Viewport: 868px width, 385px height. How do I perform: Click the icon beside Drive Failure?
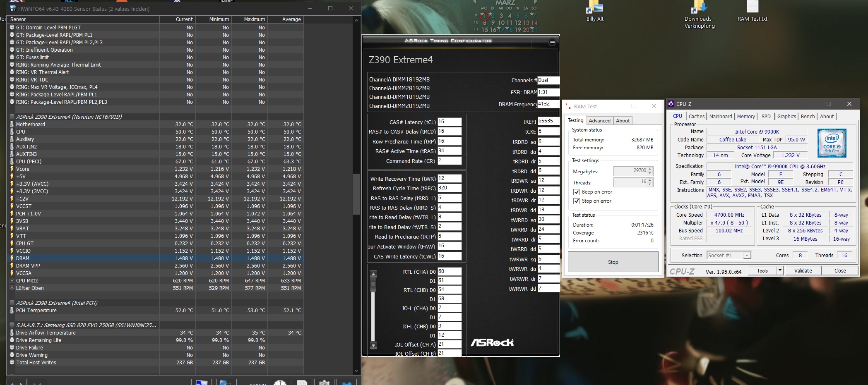[12, 348]
